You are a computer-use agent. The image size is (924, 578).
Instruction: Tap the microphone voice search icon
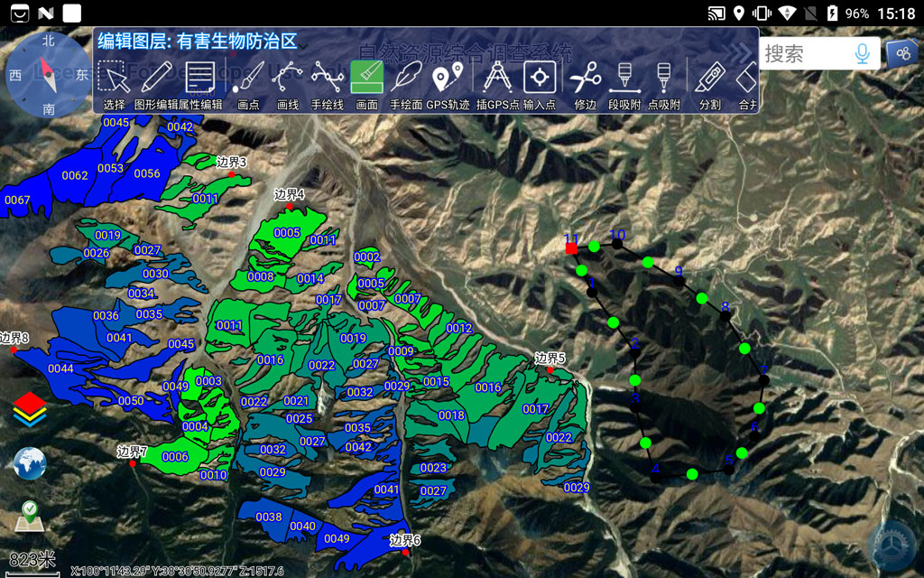pos(864,54)
